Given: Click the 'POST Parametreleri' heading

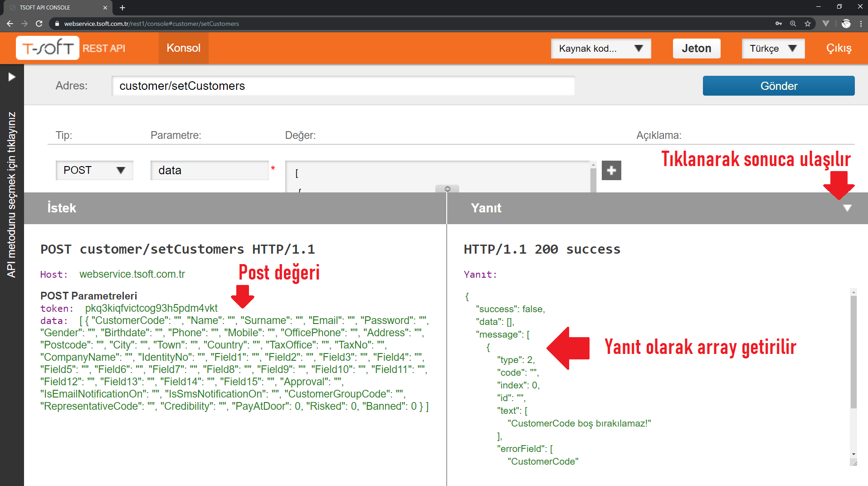Looking at the screenshot, I should click(88, 296).
